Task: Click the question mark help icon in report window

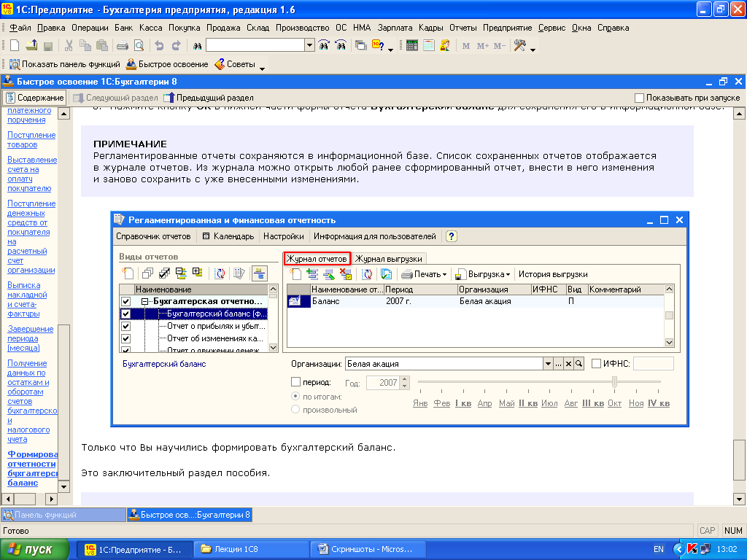Action: 451,236
